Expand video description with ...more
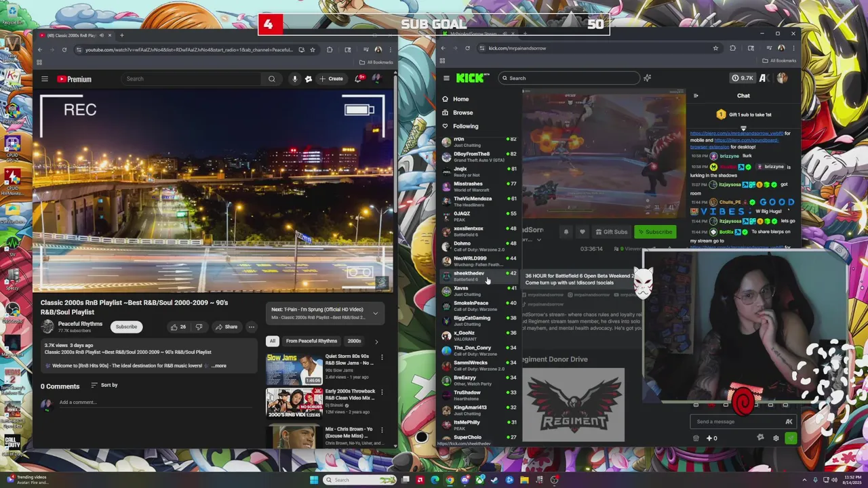868x488 pixels. (218, 366)
